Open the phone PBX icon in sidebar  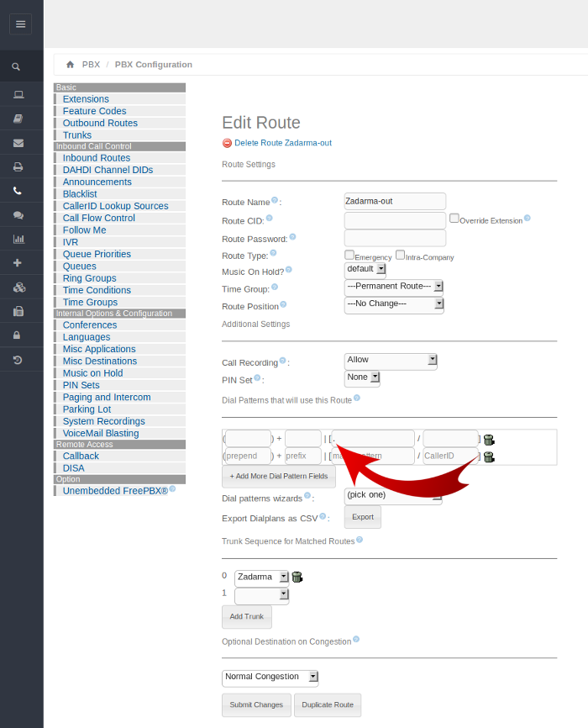point(18,191)
